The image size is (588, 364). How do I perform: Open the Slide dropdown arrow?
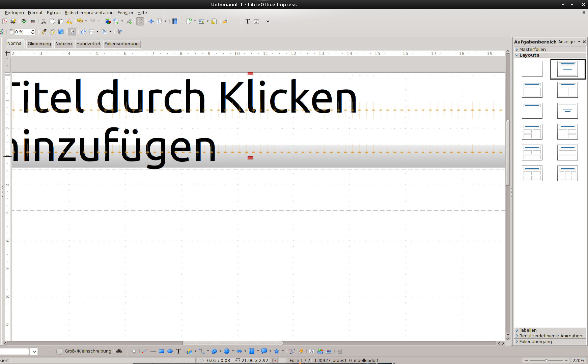[x=195, y=21]
